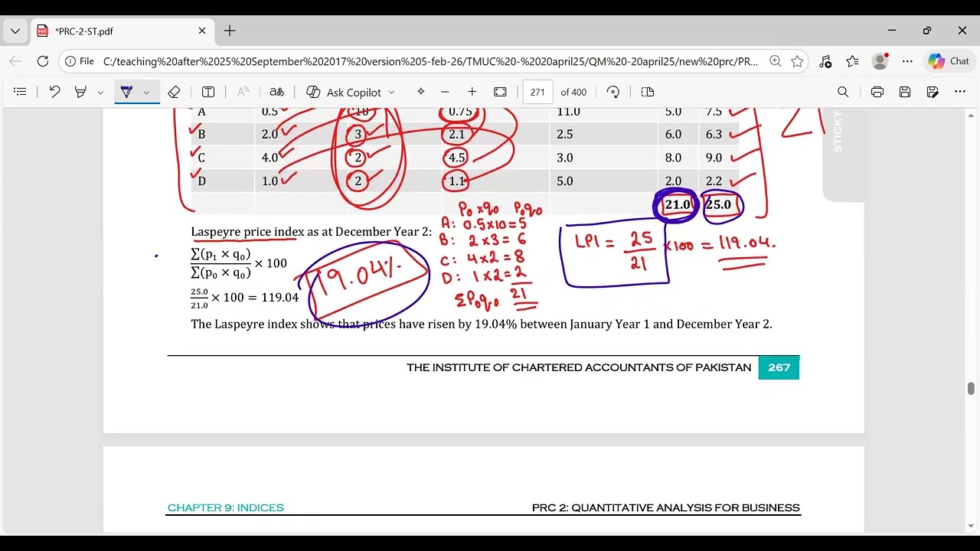
Task: Open the PDF table of contents
Action: 21,92
